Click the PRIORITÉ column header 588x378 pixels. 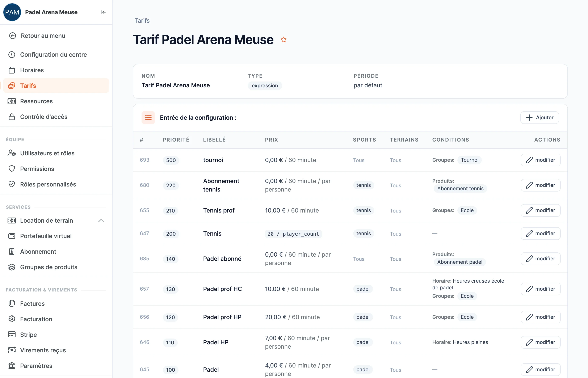[x=176, y=140]
